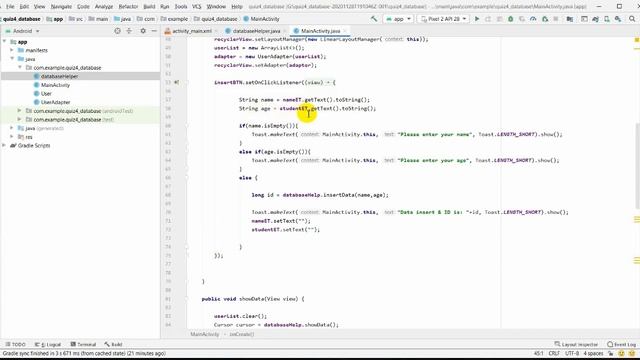
Task: Click the Apply Changes and Restart Activity icon
Action: pos(488,19)
